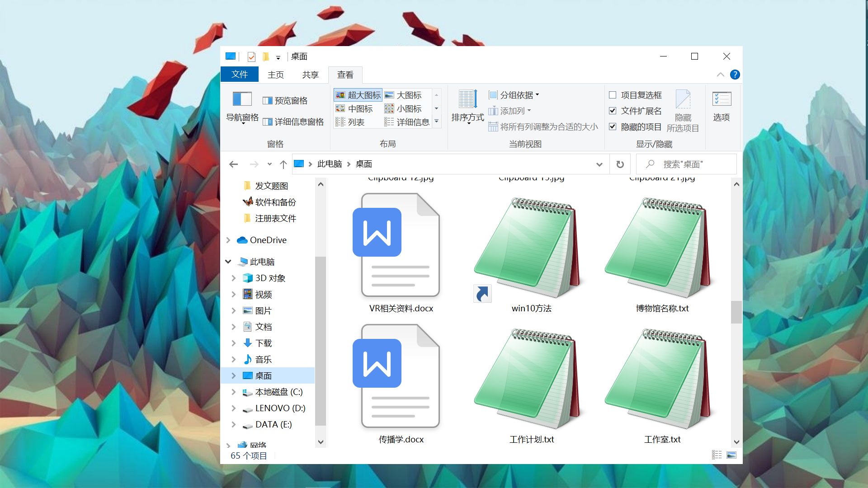Select the 详细信息 details layout
868x488 pixels.
[x=412, y=122]
